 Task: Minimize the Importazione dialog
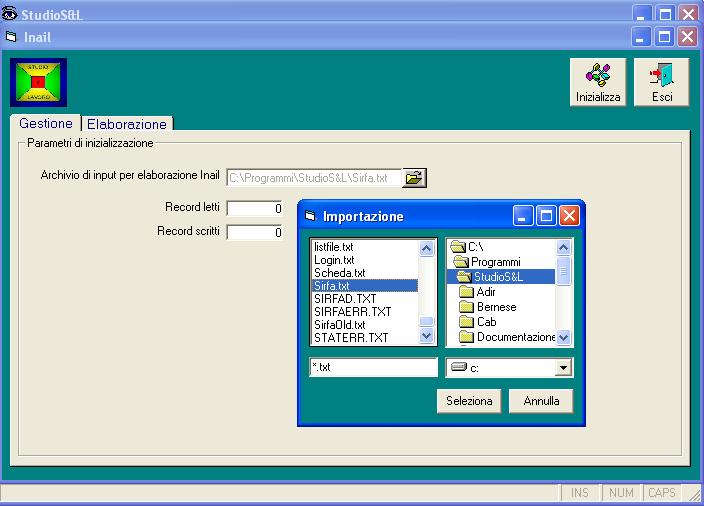[x=523, y=216]
